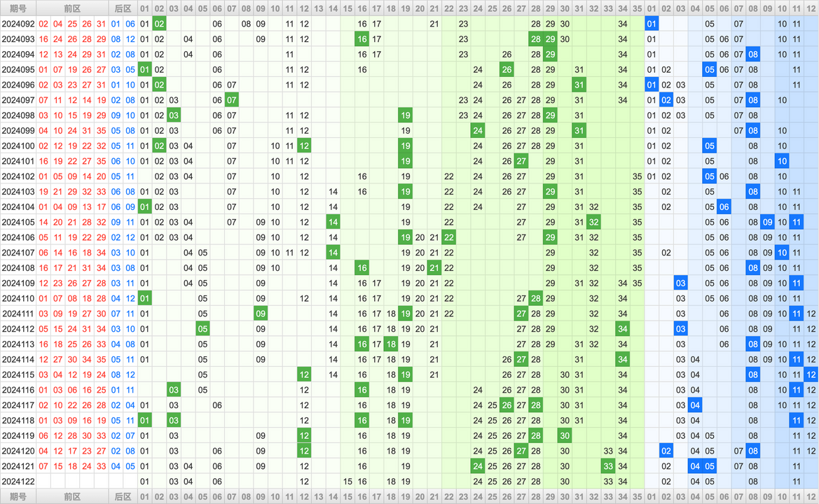Image resolution: width=819 pixels, height=504 pixels.
Task: Click blue highlighted 02 in row 2024120
Action: click(666, 451)
